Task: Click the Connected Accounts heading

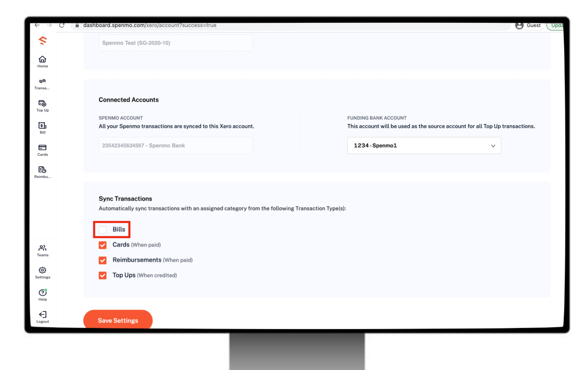Action: tap(128, 100)
